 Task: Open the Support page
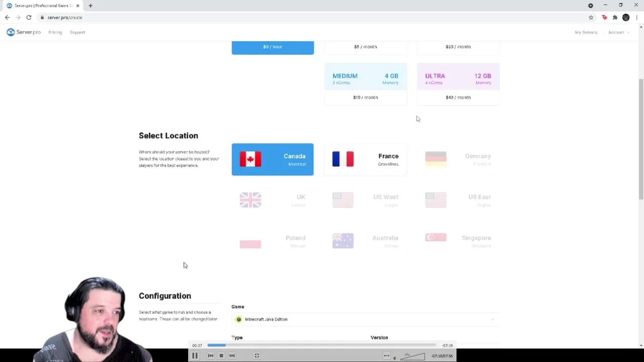click(x=77, y=32)
